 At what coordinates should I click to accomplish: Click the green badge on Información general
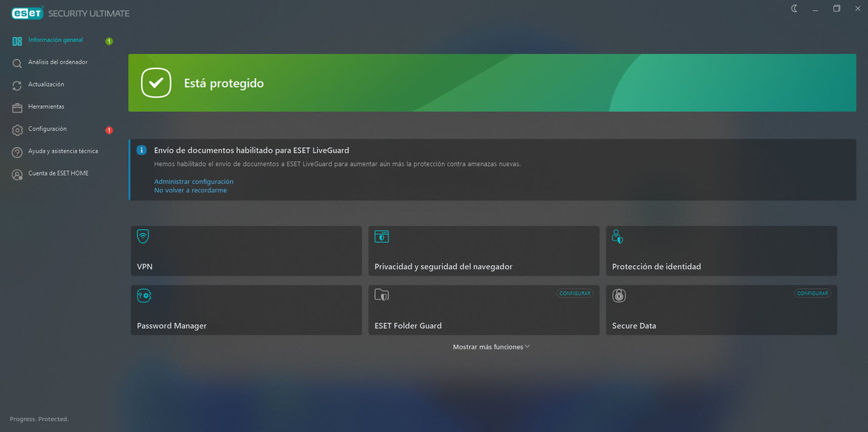point(109,41)
